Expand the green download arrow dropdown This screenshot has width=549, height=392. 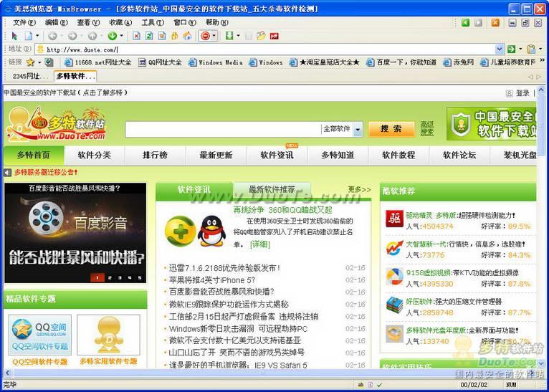pyautogui.click(x=238, y=36)
